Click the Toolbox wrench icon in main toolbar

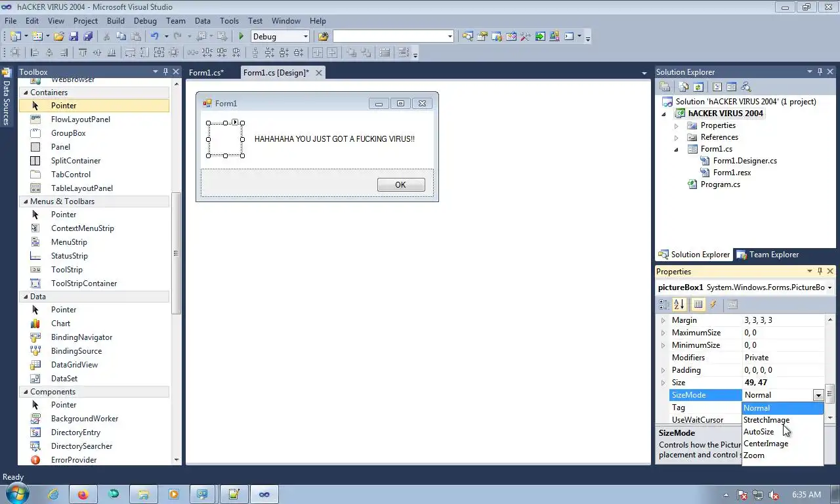pos(526,37)
